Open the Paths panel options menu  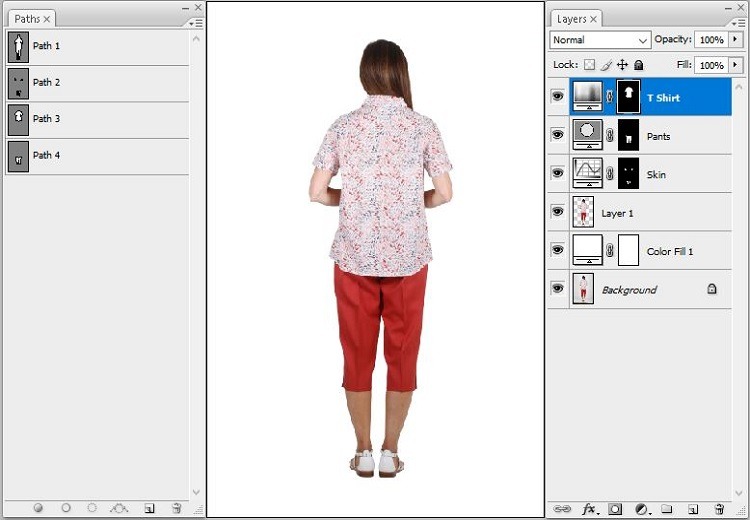click(196, 23)
